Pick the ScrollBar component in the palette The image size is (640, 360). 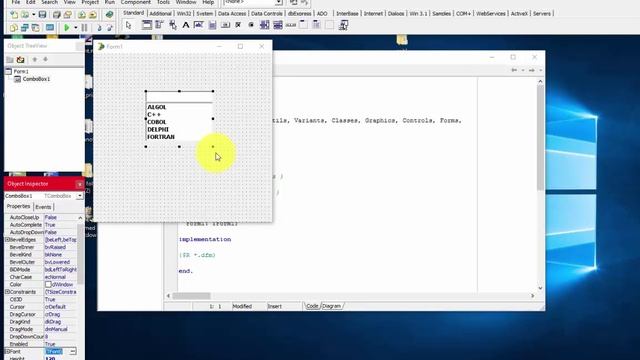coord(291,25)
